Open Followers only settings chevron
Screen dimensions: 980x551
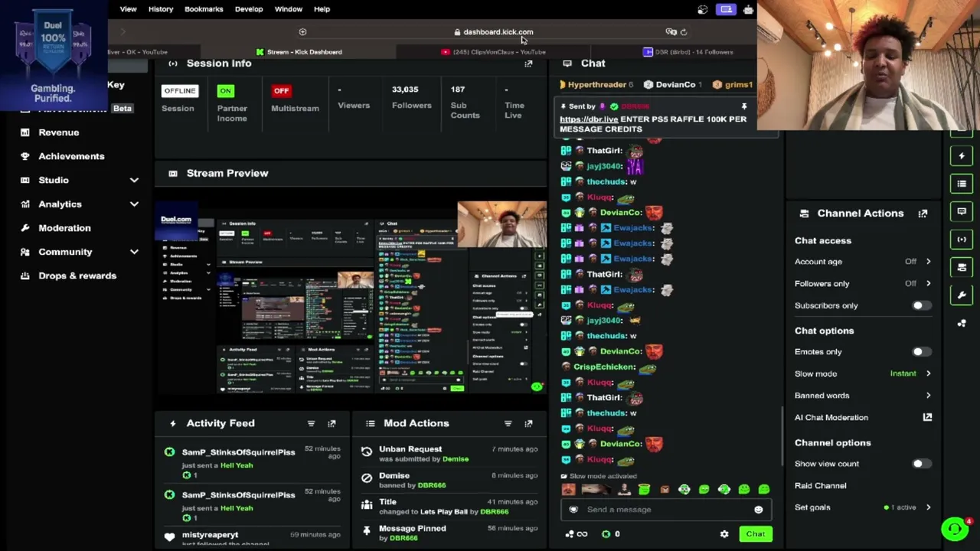click(x=928, y=284)
